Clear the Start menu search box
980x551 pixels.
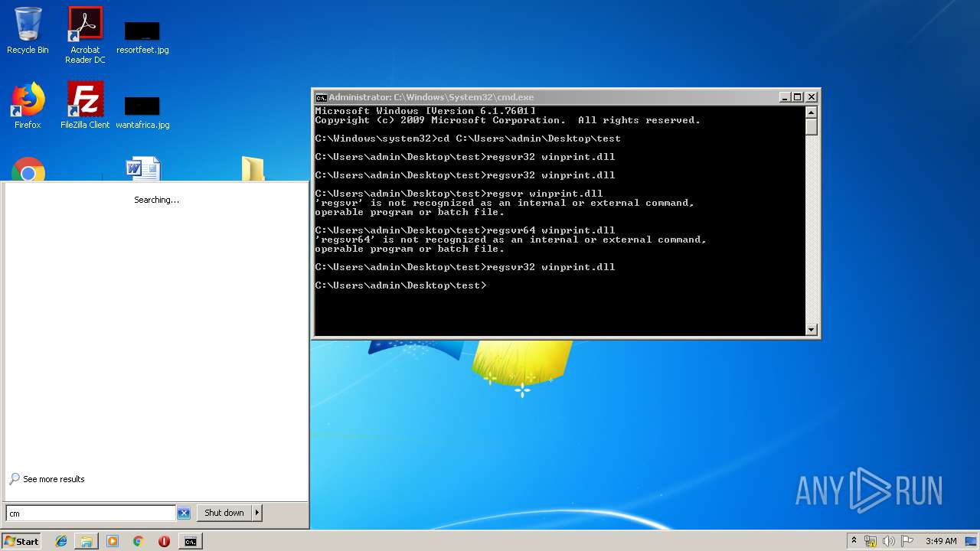(184, 514)
